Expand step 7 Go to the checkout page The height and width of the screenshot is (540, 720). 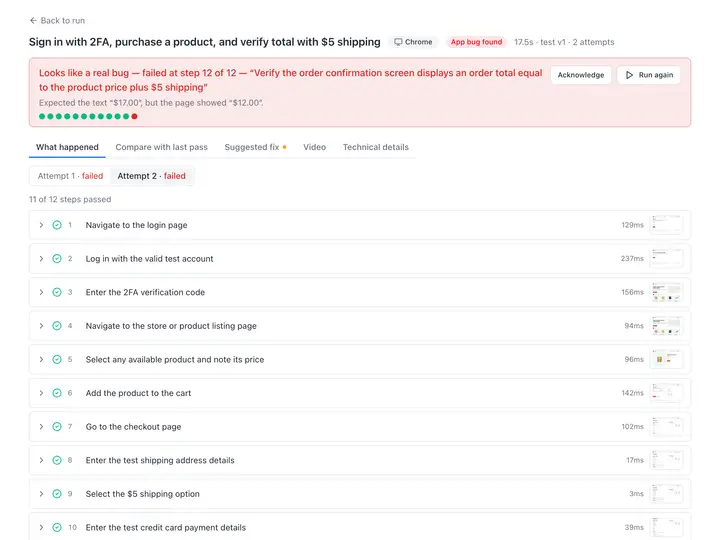(x=41, y=427)
